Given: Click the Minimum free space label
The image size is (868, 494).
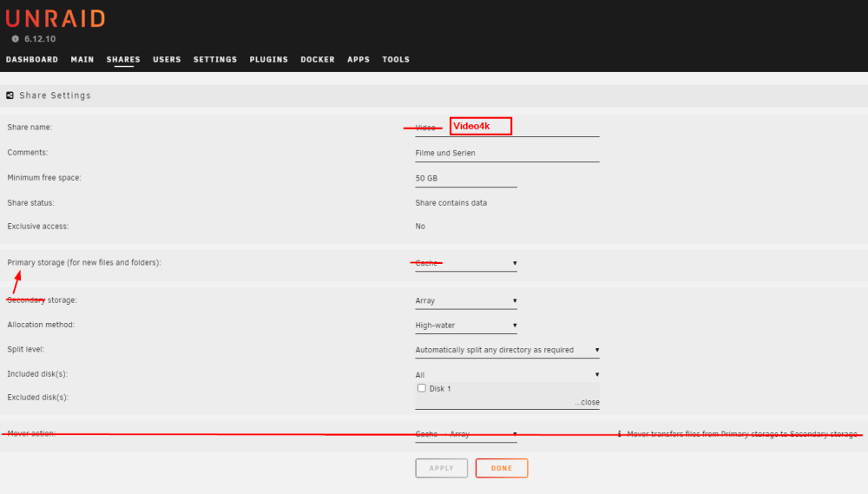Looking at the screenshot, I should point(44,178).
